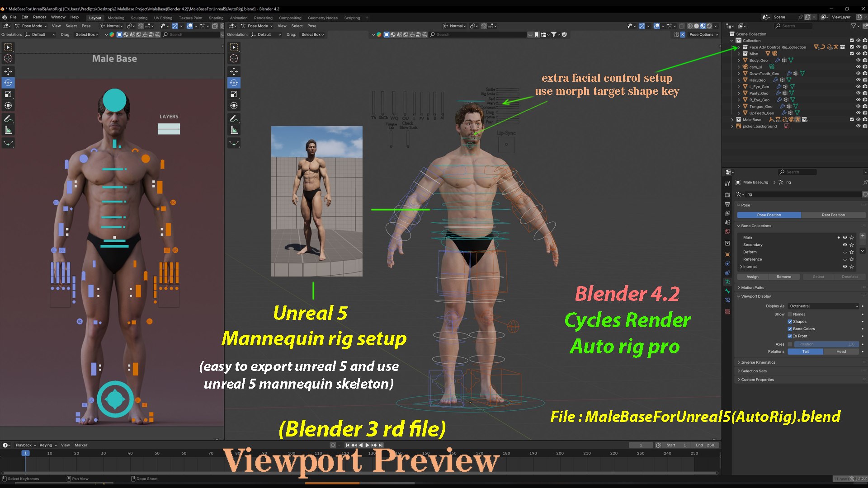868x488 pixels.
Task: Collapse the Collection tree row
Action: pyautogui.click(x=732, y=41)
